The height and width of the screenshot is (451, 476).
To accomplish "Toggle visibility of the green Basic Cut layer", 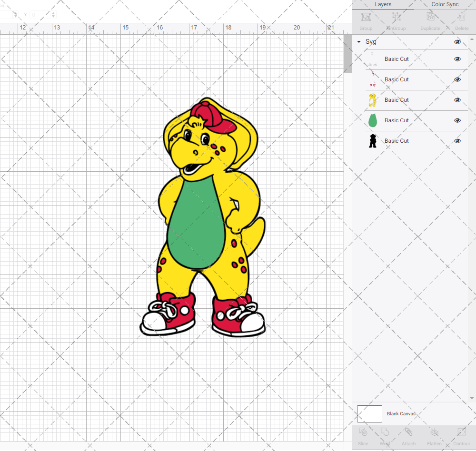I will (457, 120).
